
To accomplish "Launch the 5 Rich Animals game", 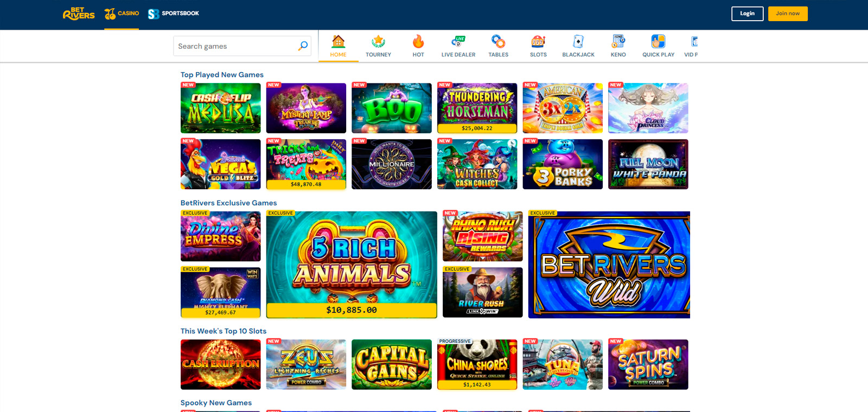I will coord(352,265).
